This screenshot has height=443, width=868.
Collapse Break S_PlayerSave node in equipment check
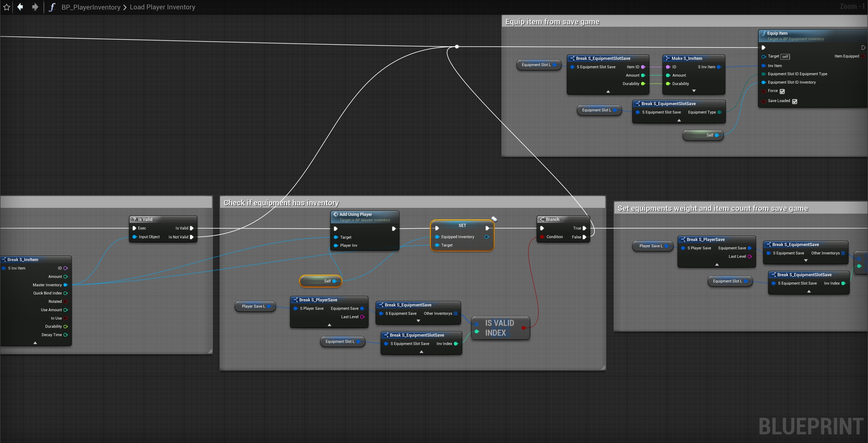[x=329, y=325]
